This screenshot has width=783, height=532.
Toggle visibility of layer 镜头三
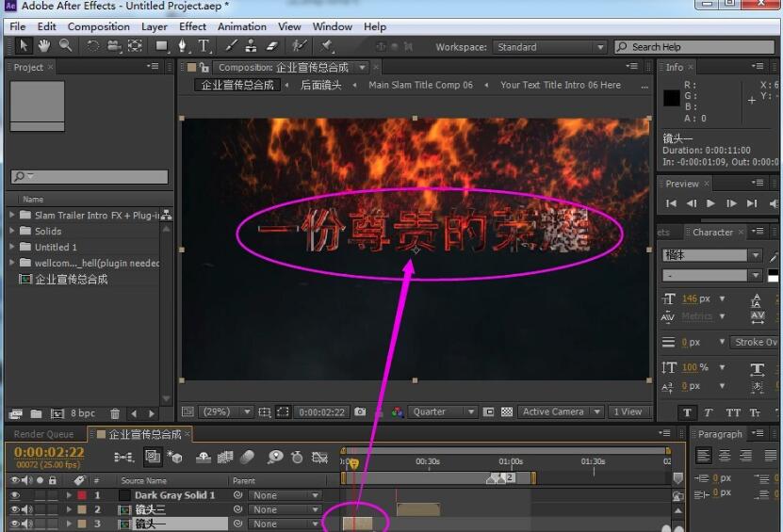coord(14,509)
